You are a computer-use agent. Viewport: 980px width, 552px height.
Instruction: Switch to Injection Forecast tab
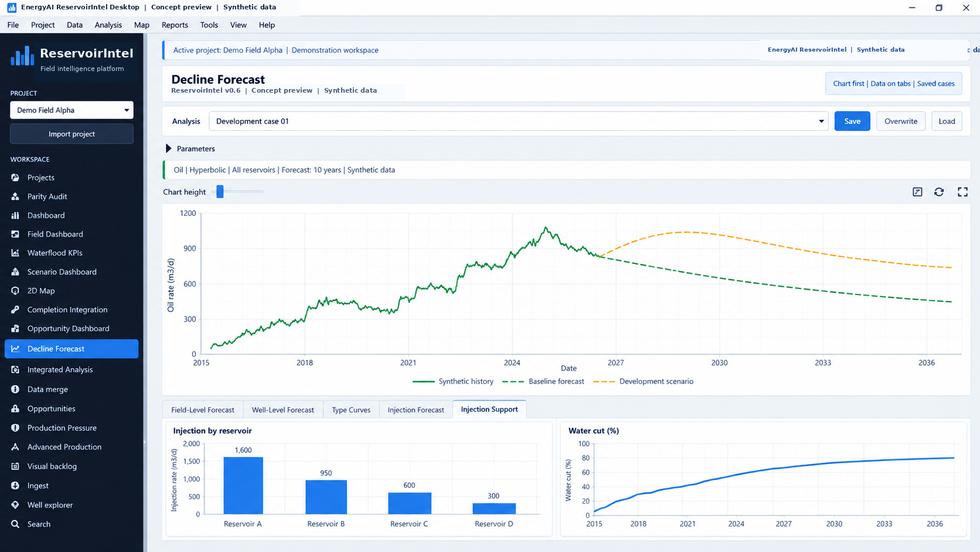(416, 410)
